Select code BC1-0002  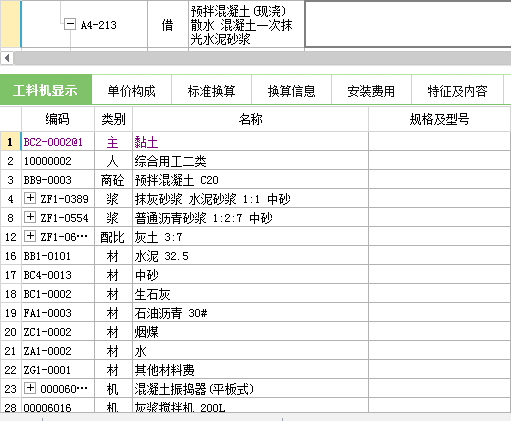58,294
